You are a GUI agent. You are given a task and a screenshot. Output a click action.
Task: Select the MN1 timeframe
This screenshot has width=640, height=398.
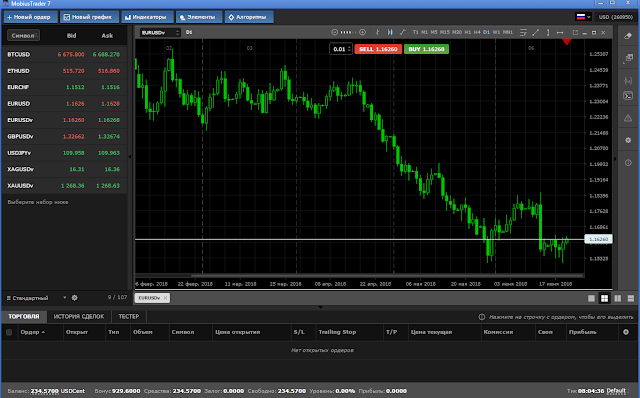click(508, 32)
